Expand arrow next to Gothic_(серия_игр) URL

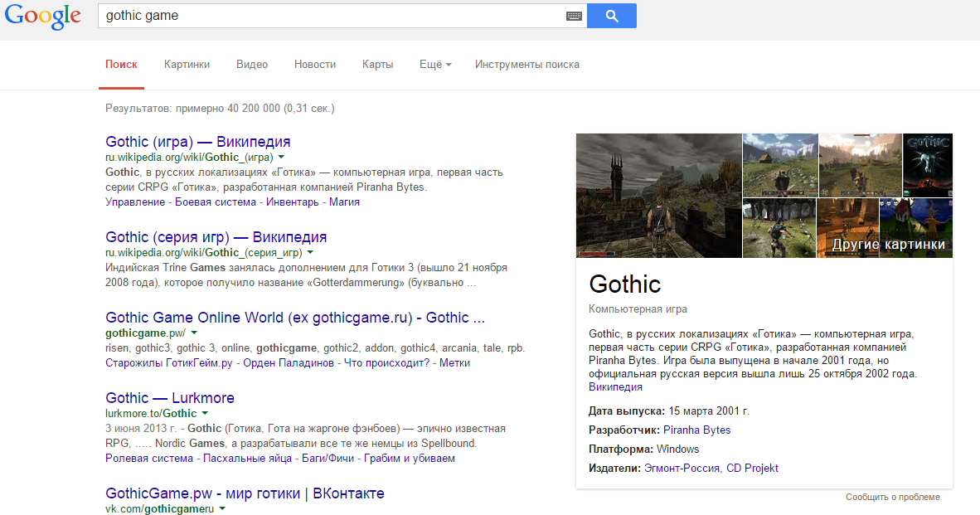(x=310, y=253)
